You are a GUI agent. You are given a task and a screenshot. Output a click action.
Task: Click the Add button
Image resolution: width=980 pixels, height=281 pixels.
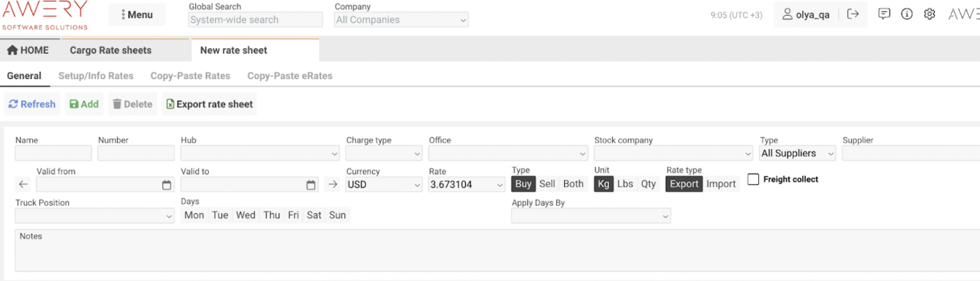pyautogui.click(x=84, y=104)
